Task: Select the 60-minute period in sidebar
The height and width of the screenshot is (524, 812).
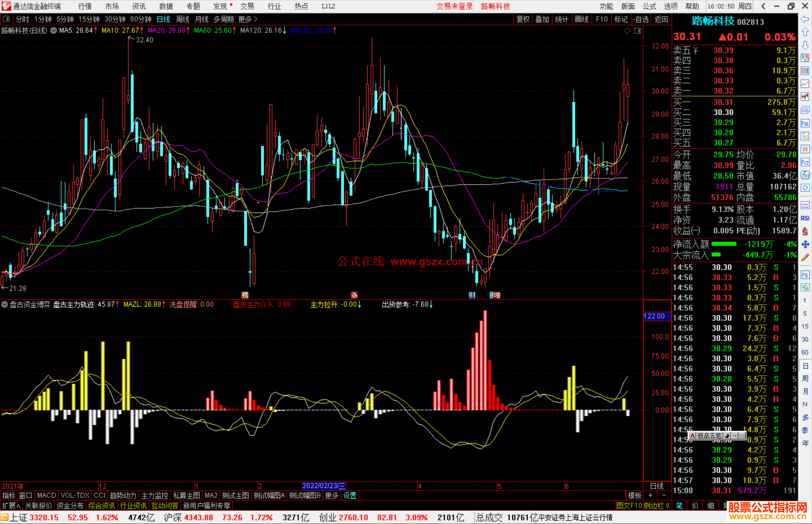Action: (804, 352)
